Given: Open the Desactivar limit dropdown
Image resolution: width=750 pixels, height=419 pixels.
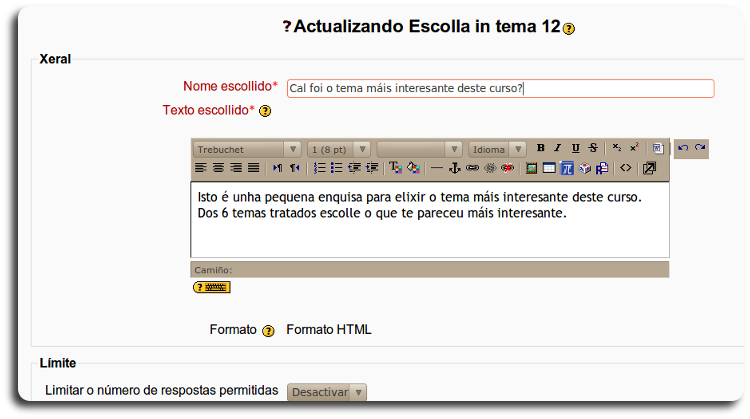Looking at the screenshot, I should tap(327, 392).
